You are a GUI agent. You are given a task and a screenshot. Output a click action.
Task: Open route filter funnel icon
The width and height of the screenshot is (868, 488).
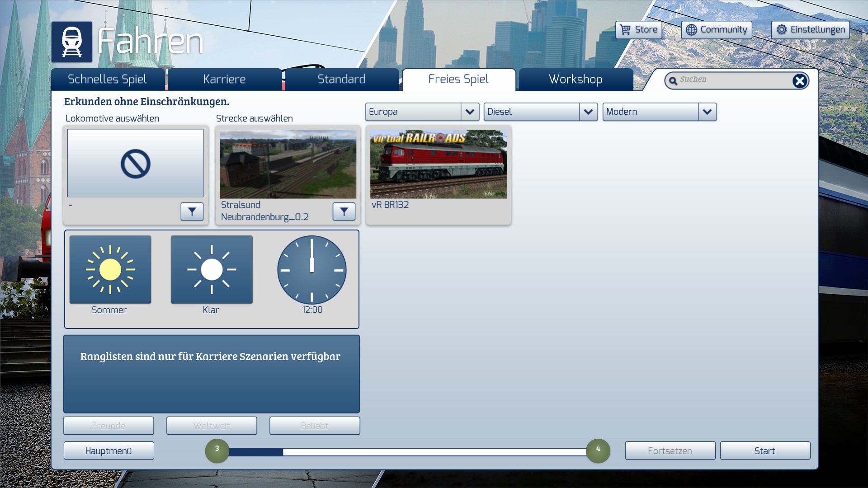344,211
